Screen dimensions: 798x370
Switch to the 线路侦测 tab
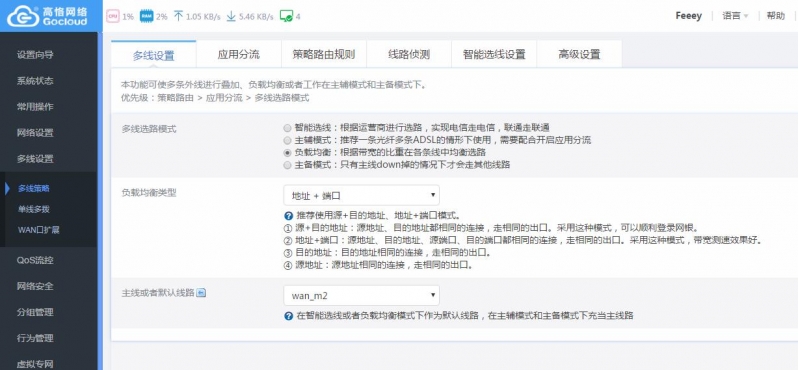(x=409, y=54)
